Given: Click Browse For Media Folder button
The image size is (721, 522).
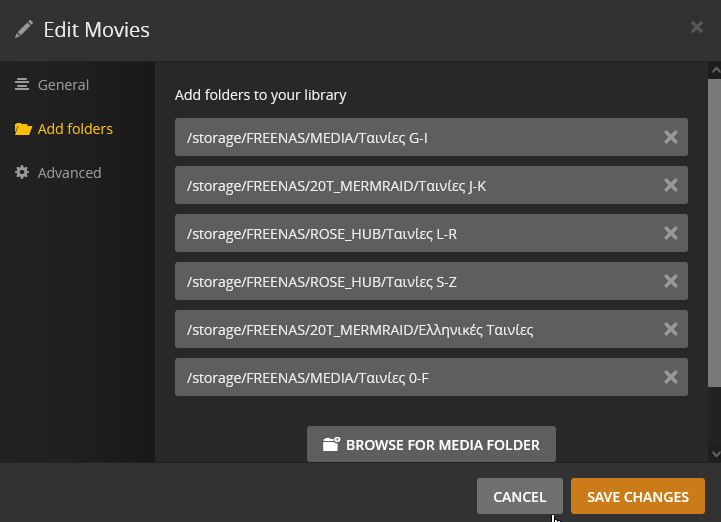Looking at the screenshot, I should click(431, 444).
